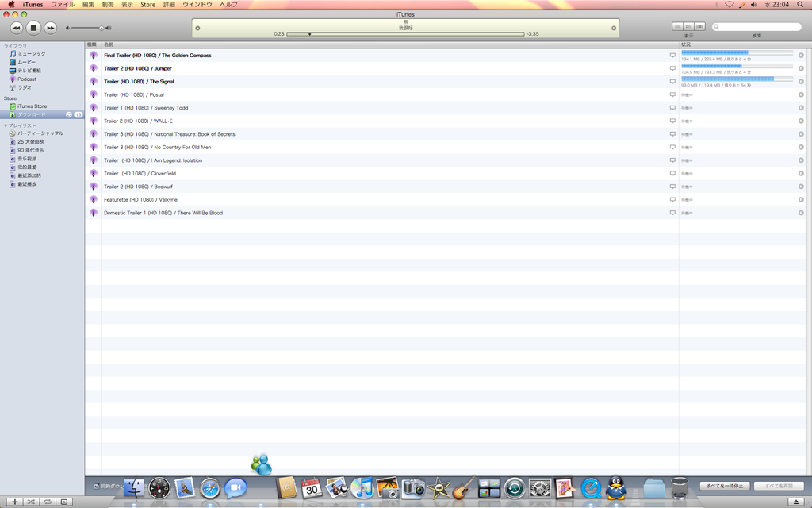Open GarageBand guitar icon in the Dock

(463, 488)
